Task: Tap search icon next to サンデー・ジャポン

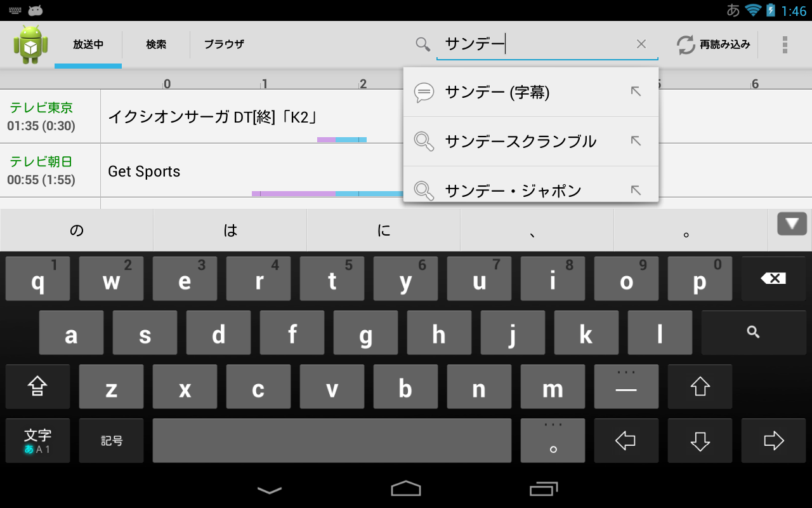Action: [x=424, y=190]
